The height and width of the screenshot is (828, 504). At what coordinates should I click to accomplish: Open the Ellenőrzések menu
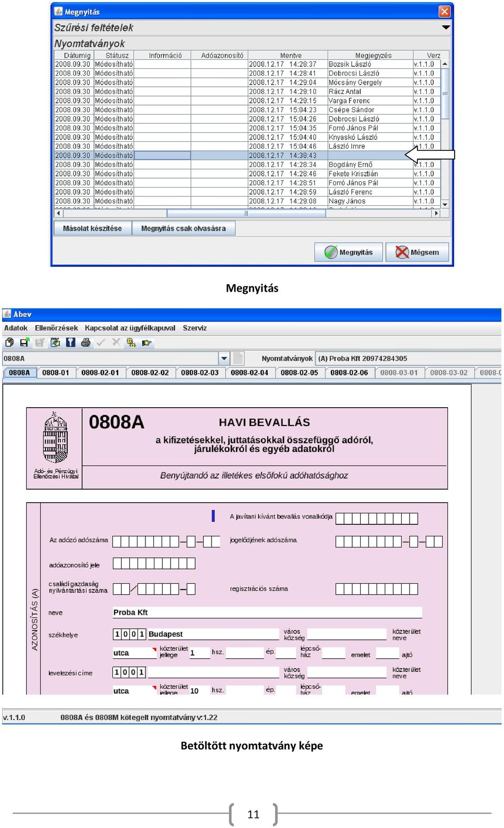click(x=56, y=328)
